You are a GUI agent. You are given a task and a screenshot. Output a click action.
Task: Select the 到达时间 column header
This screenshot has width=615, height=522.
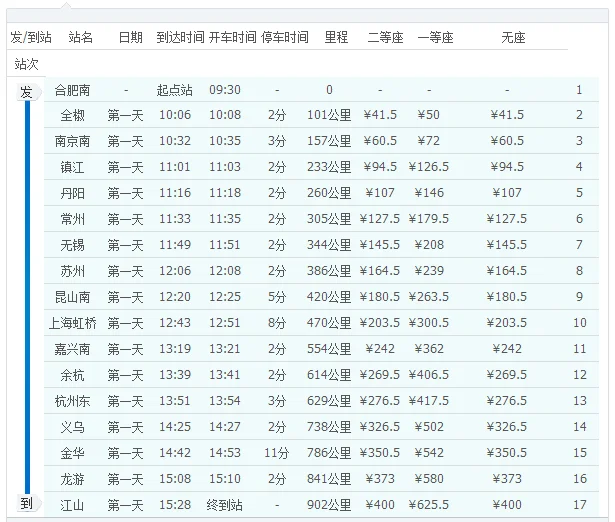[x=180, y=37]
